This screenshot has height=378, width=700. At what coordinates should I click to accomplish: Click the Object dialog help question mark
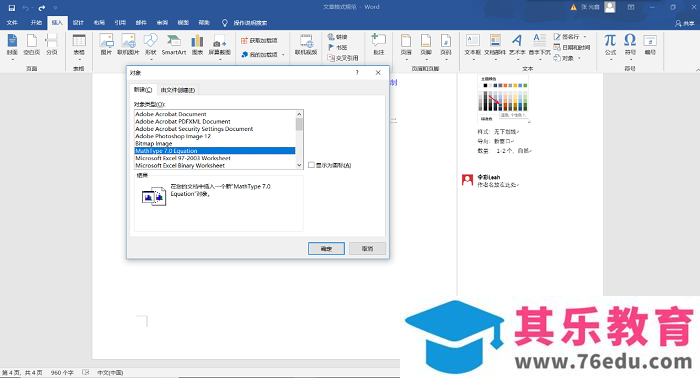point(357,72)
